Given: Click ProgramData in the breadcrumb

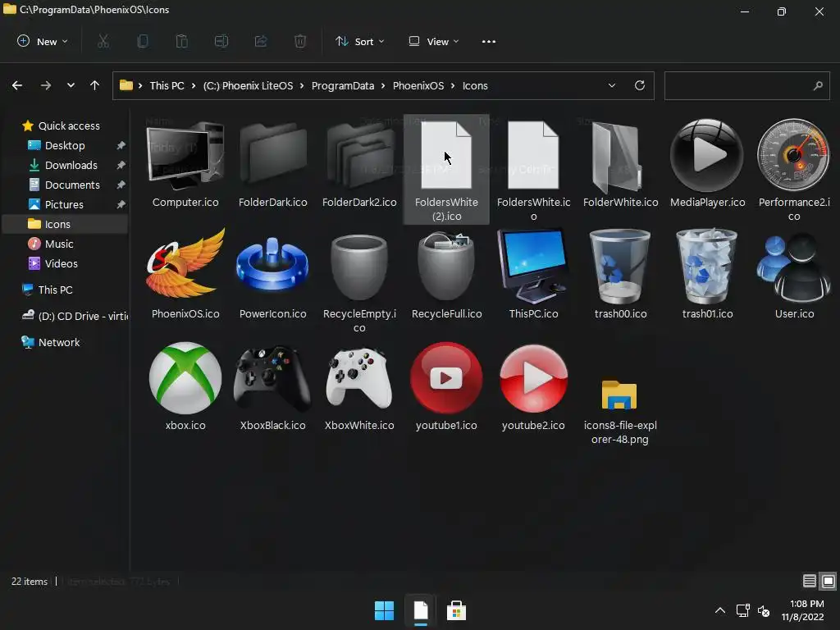Looking at the screenshot, I should (x=343, y=85).
